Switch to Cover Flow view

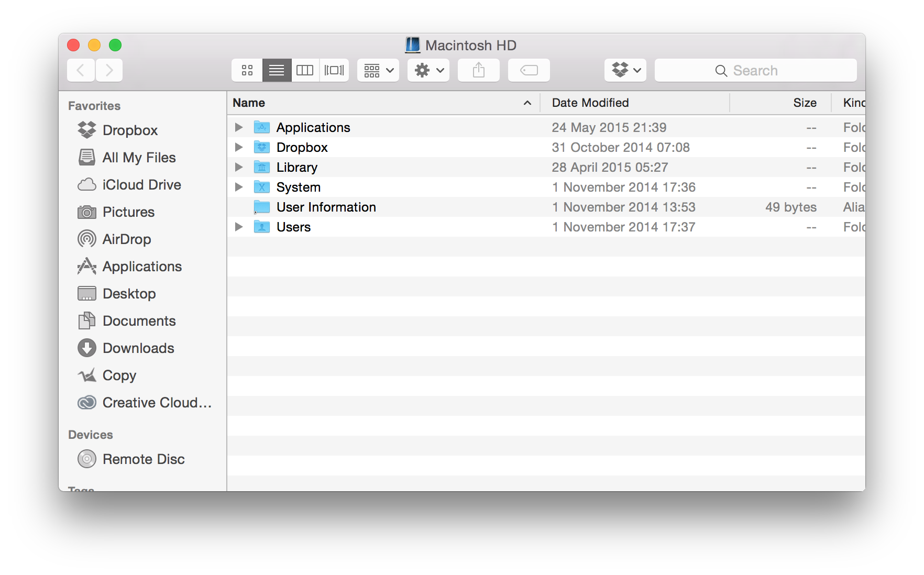coord(334,70)
